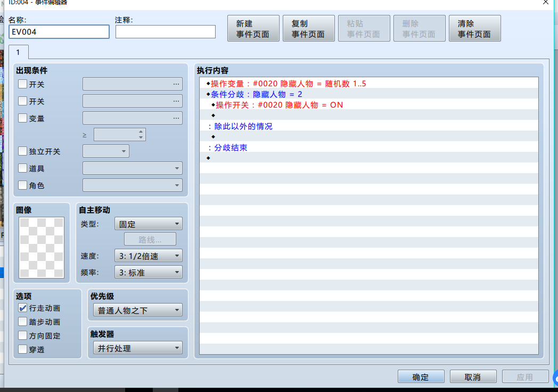Tick the 穿透 checkbox

[x=22, y=349]
